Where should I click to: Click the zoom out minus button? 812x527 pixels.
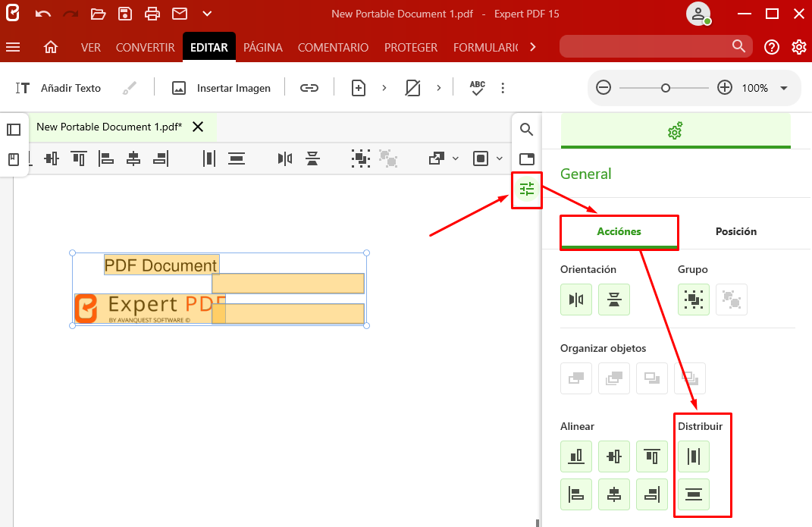pyautogui.click(x=604, y=87)
